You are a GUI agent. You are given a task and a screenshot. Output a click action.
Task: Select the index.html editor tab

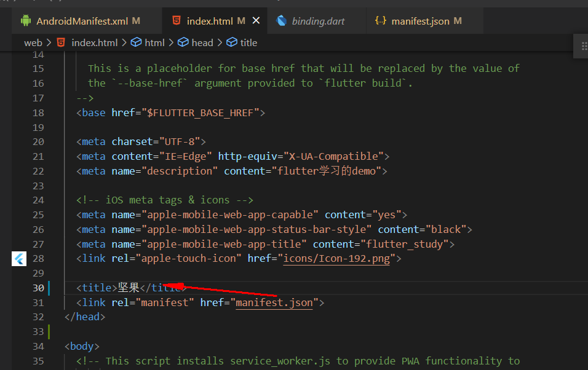(215, 21)
